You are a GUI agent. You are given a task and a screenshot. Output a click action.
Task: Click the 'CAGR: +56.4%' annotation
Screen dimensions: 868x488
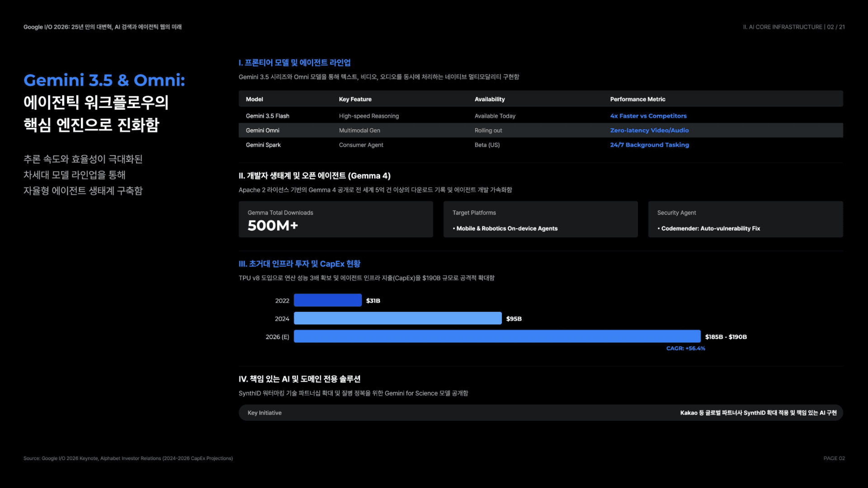(x=686, y=348)
